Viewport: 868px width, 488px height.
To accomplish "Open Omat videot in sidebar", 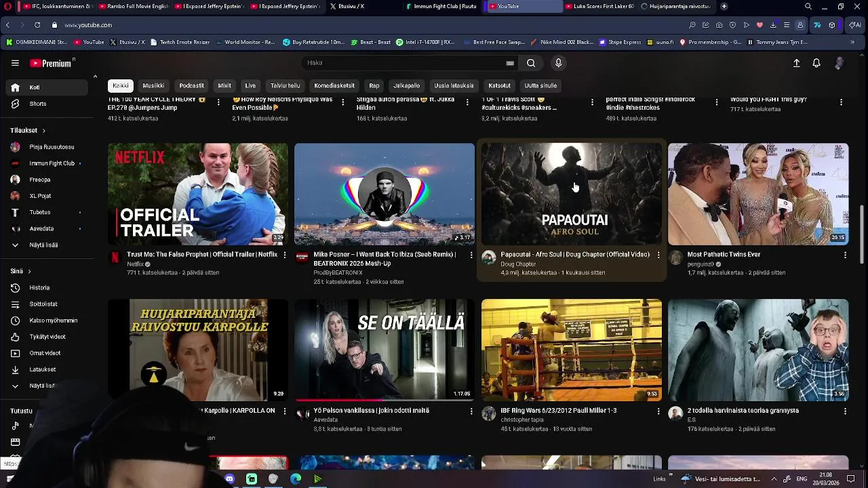I will click(44, 353).
